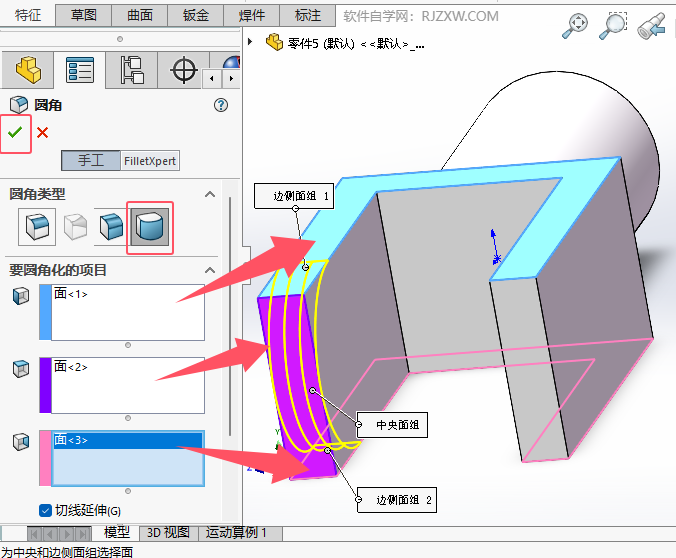Collapse the 圆角类型 section

[x=210, y=194]
